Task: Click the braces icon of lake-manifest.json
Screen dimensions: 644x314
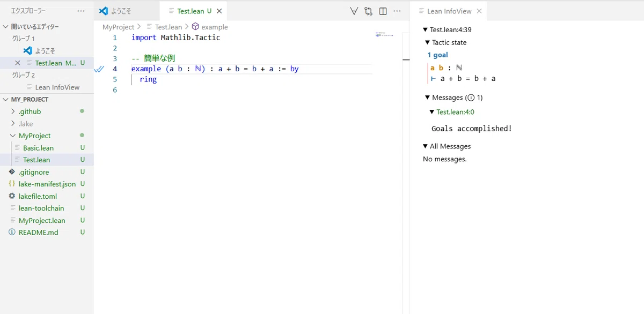Action: [x=12, y=184]
